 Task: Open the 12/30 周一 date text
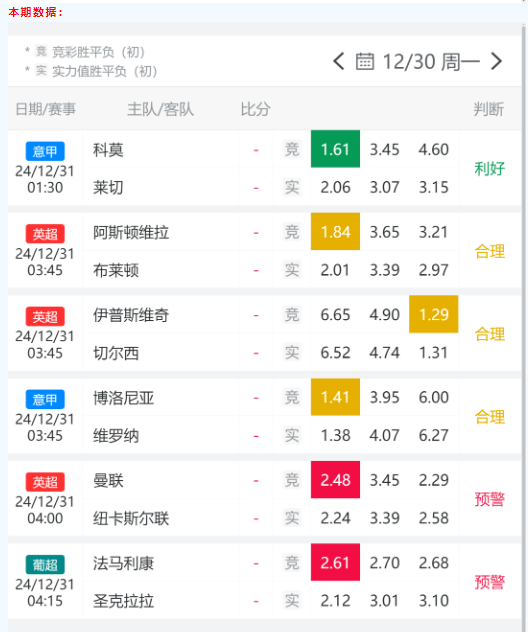point(431,62)
